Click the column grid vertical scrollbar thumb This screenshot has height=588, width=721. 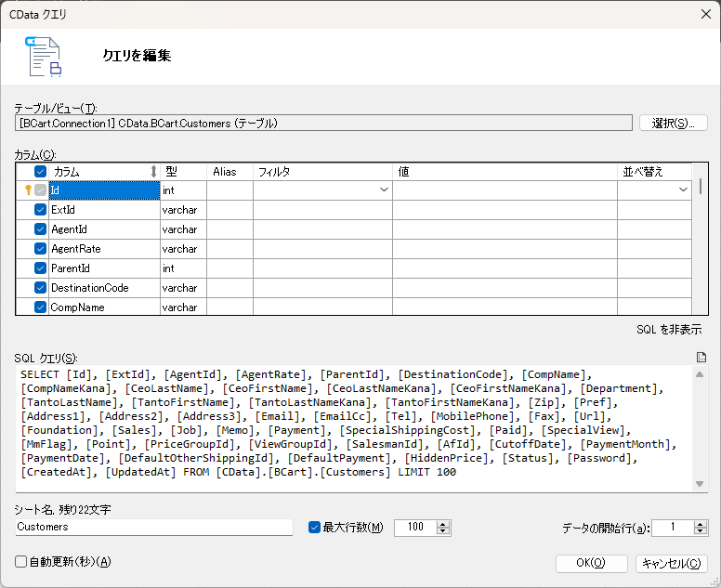[x=700, y=187]
